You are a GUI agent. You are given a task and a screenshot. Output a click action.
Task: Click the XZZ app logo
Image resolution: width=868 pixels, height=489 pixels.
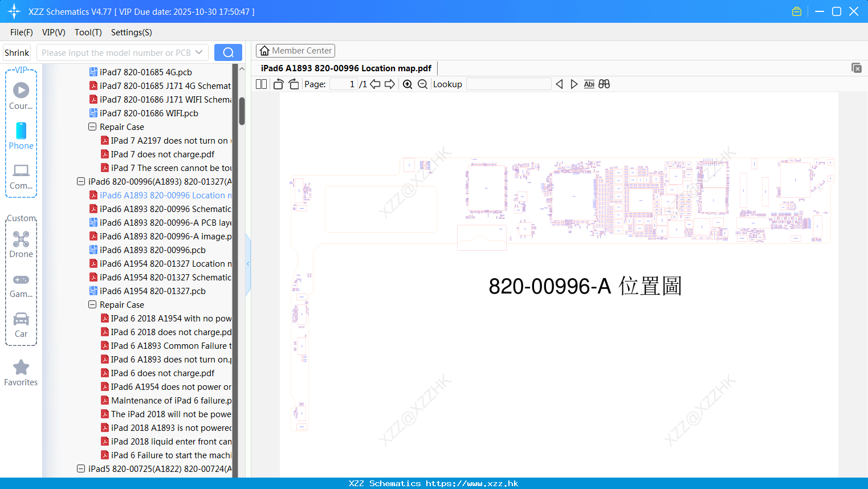(14, 11)
